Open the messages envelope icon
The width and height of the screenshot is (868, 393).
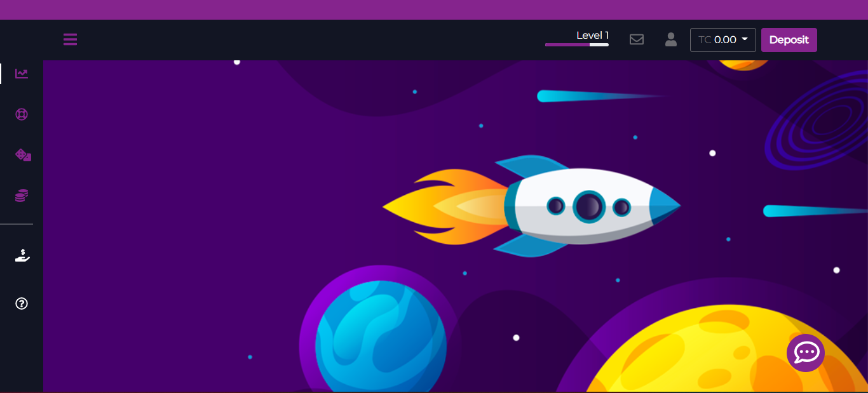point(637,39)
